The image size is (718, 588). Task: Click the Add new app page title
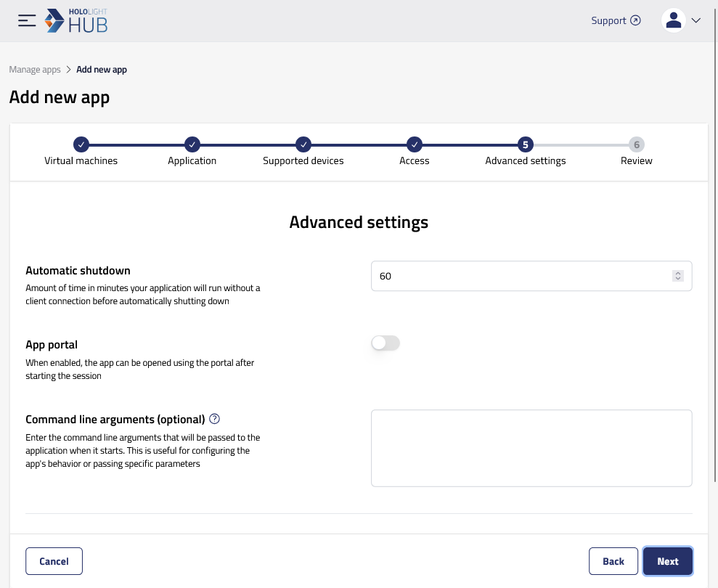point(60,97)
